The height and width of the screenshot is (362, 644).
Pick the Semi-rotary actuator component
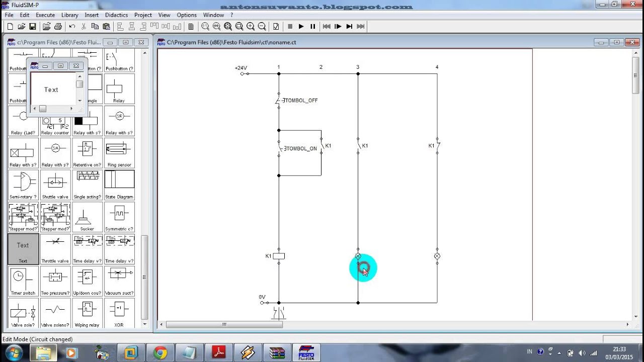tap(23, 185)
